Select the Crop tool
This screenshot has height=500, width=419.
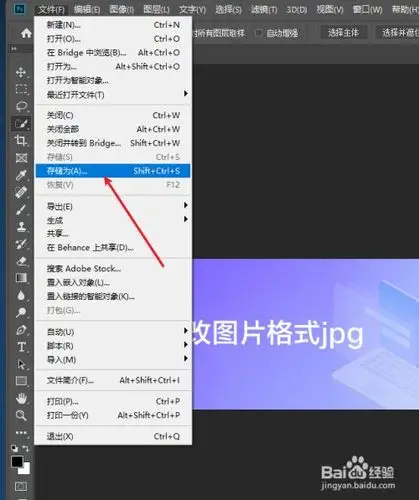21,141
